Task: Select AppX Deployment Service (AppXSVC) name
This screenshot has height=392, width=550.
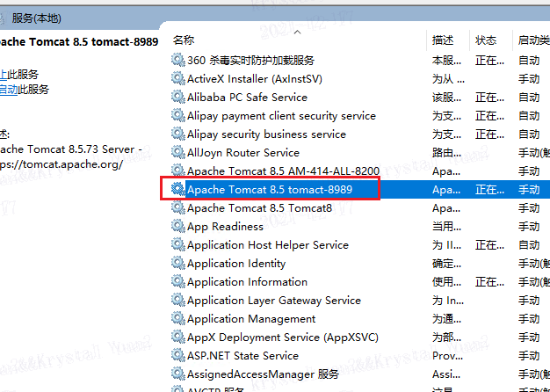Action: pos(283,338)
